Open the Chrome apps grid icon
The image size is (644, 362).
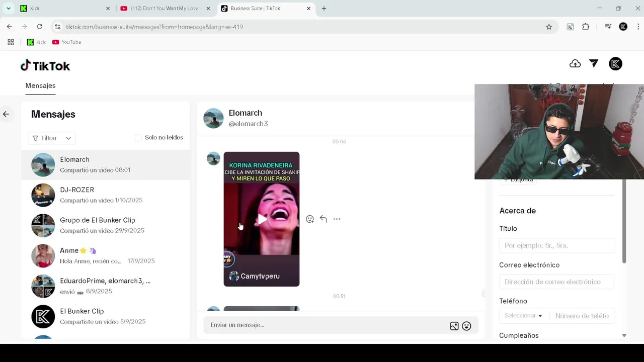tap(11, 42)
